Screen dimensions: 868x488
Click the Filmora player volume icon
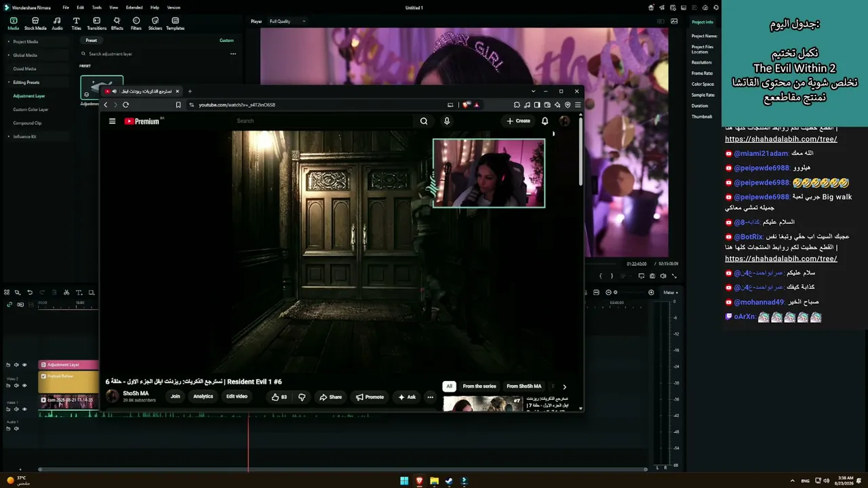[x=663, y=276]
